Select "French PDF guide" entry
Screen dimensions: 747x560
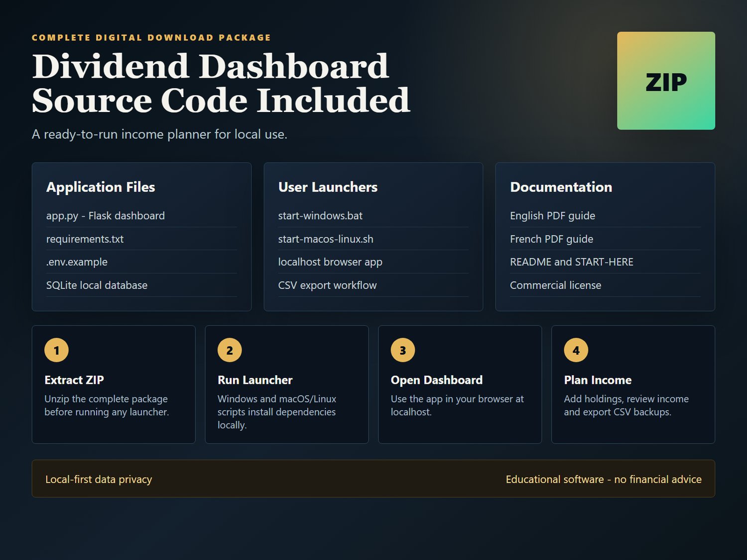[x=605, y=239]
